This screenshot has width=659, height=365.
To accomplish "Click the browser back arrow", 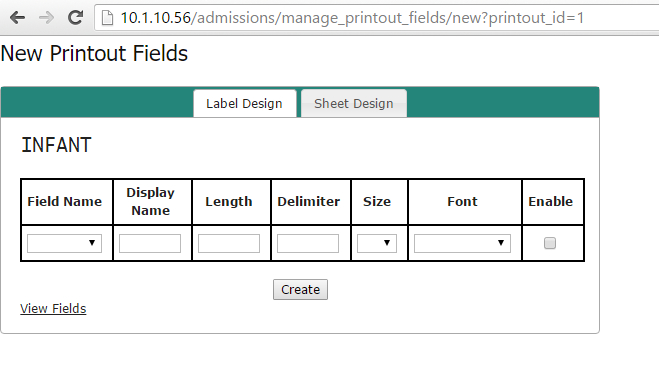I will click(x=17, y=18).
